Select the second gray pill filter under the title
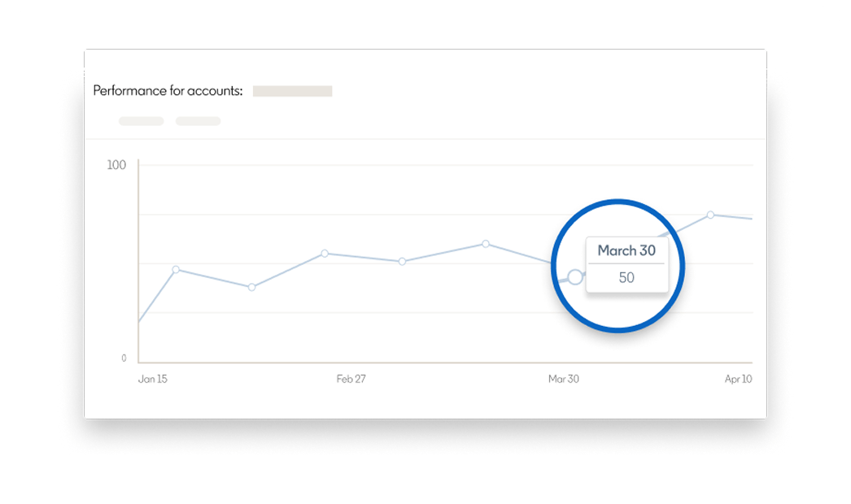Image resolution: width=851 pixels, height=504 pixels. pos(199,121)
